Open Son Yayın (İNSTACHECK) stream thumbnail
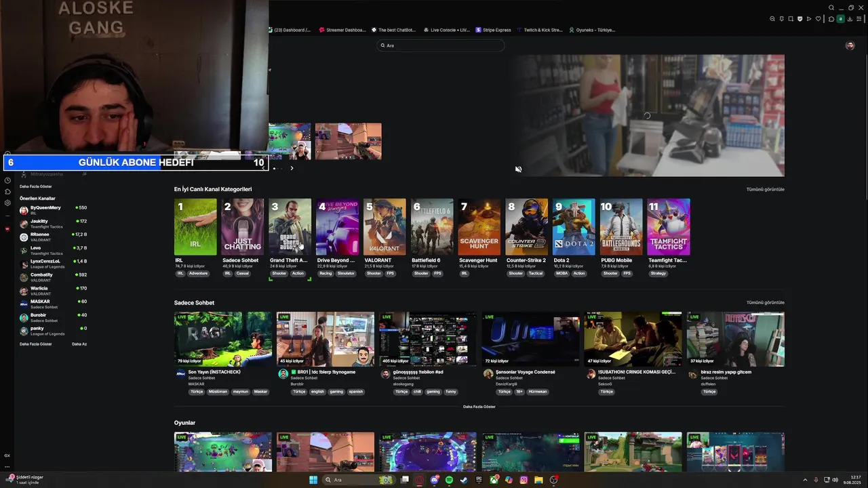The image size is (868, 488). [x=223, y=339]
